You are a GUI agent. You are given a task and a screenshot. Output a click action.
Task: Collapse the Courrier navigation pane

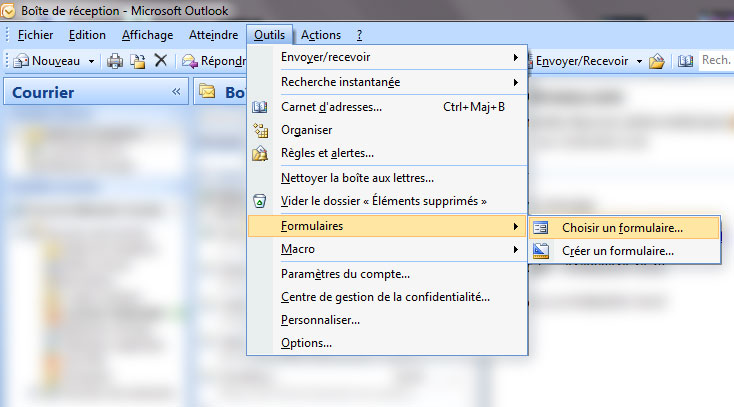point(176,91)
